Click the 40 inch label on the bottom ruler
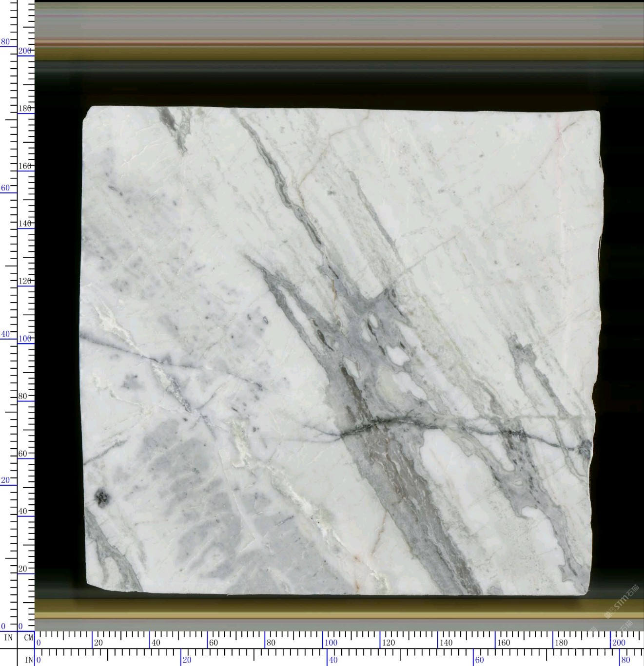 click(x=333, y=660)
